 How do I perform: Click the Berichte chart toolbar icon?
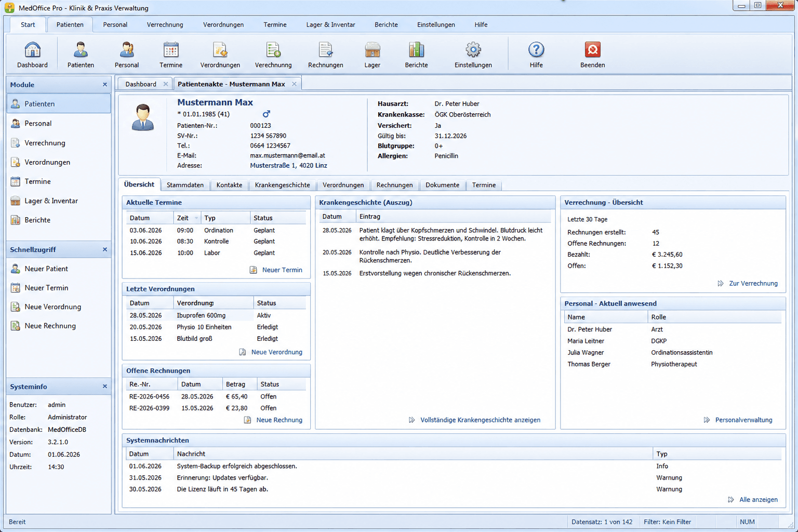click(x=416, y=55)
